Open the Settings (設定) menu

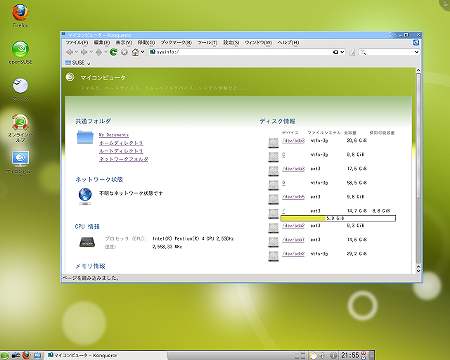231,43
